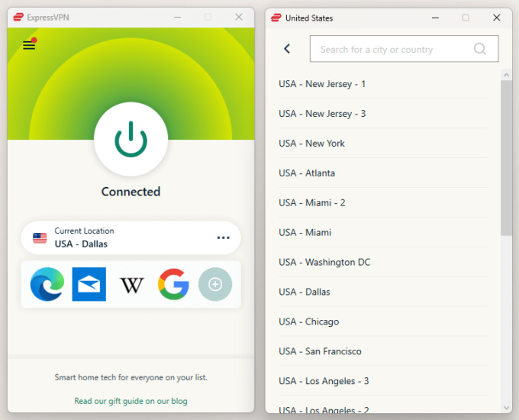Launch Microsoft Edge shortcut
This screenshot has width=519, height=420.
[x=47, y=284]
